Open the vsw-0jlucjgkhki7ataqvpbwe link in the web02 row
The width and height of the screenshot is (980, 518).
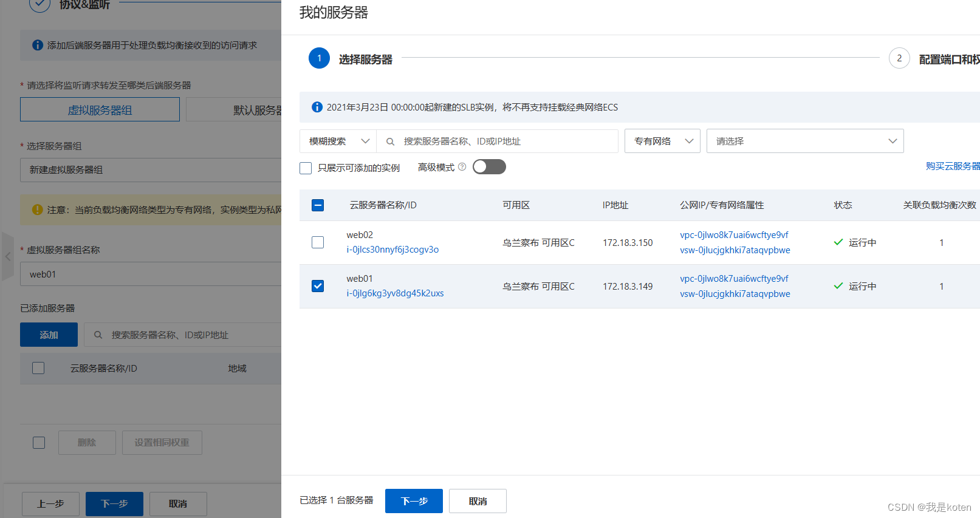735,250
